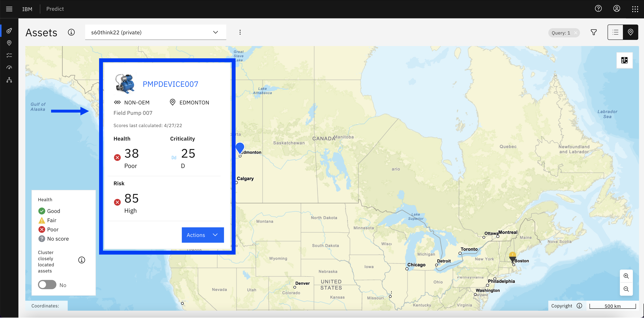Screen dimensions: 644x318
Task: Open the hierarchy tree sidebar icon
Action: coord(9,80)
